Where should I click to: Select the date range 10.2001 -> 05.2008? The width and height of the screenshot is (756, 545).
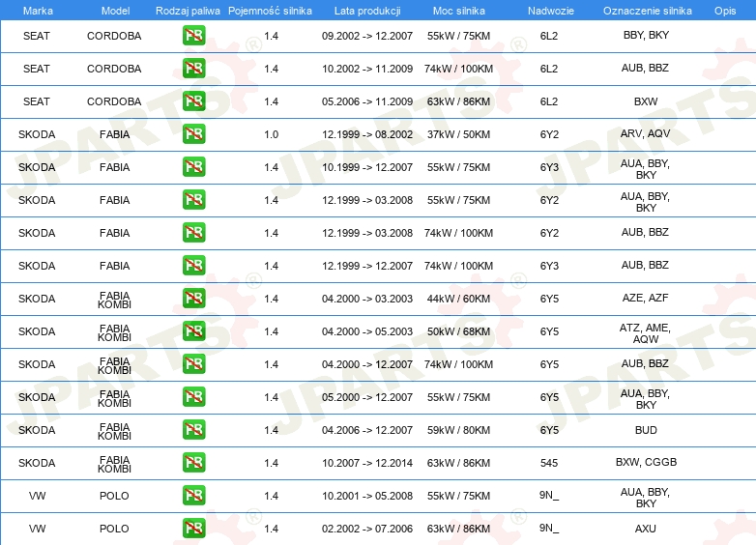coord(367,496)
